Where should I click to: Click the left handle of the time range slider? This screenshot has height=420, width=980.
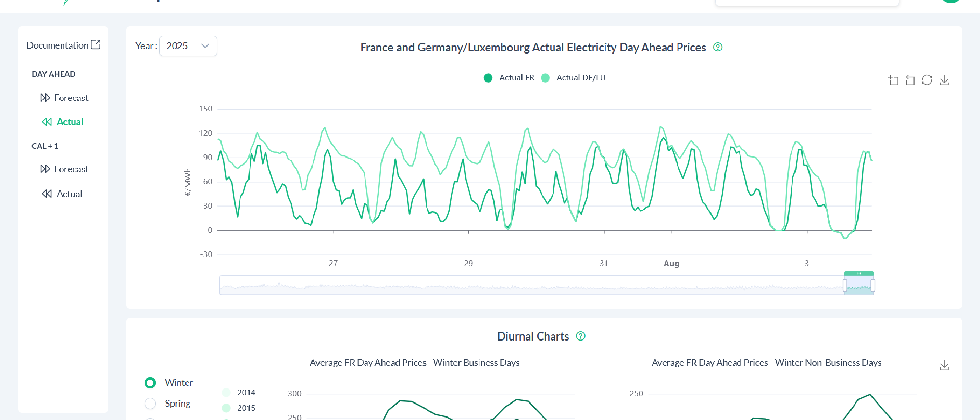tap(845, 285)
